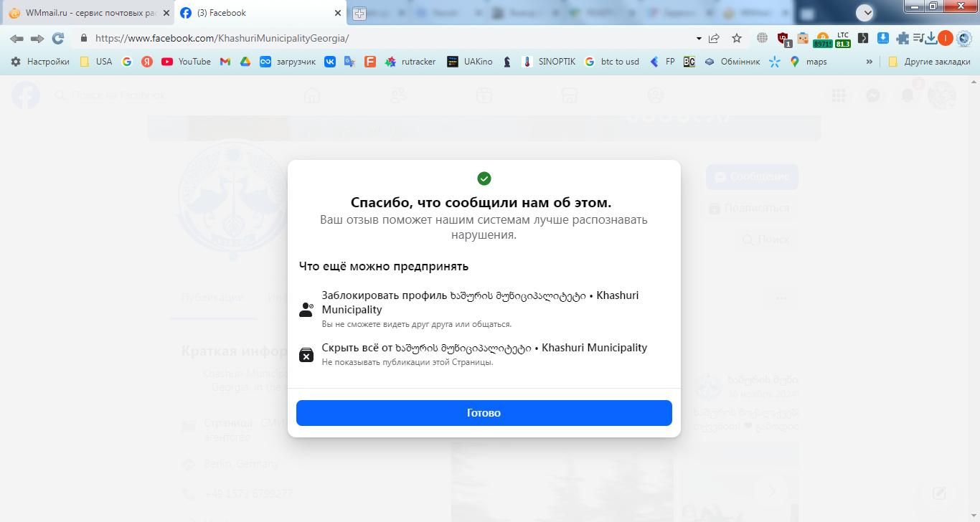Viewport: 980px width, 522px height.
Task: Open the Bitcoin price extension
Action: [823, 39]
